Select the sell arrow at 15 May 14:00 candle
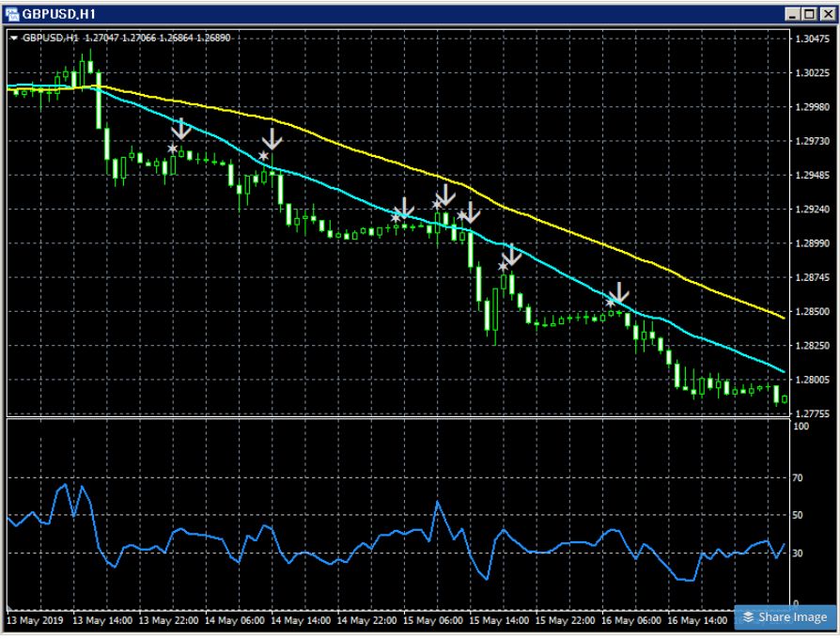 click(x=512, y=255)
